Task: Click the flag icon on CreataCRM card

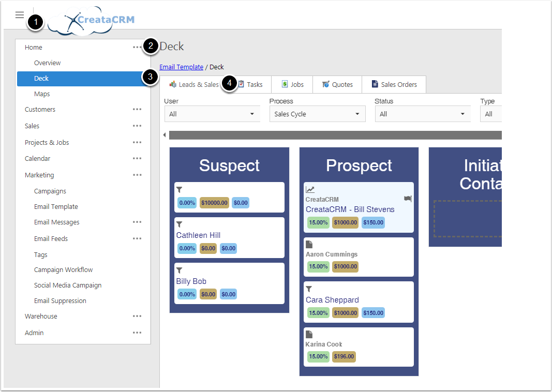Action: [408, 199]
